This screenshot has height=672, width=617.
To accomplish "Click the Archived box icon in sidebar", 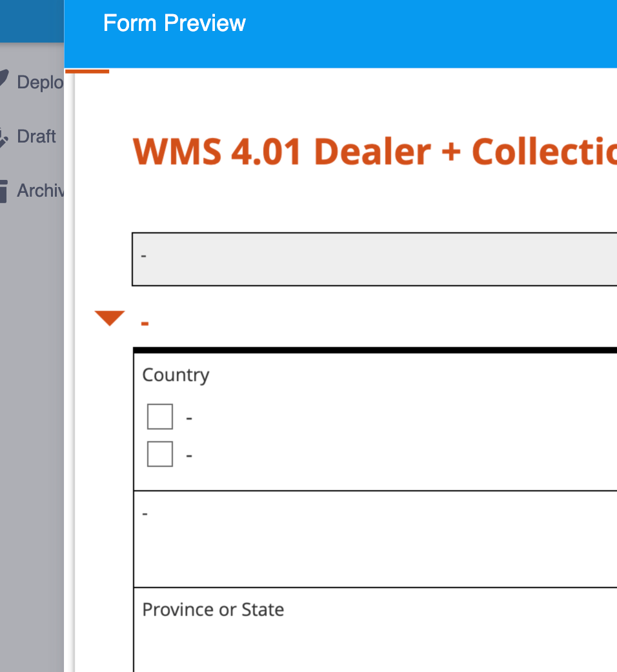I will point(4,191).
